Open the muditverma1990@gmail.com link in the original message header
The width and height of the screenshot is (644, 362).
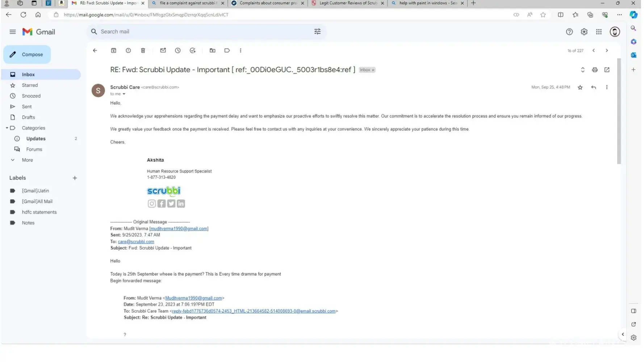tap(179, 229)
